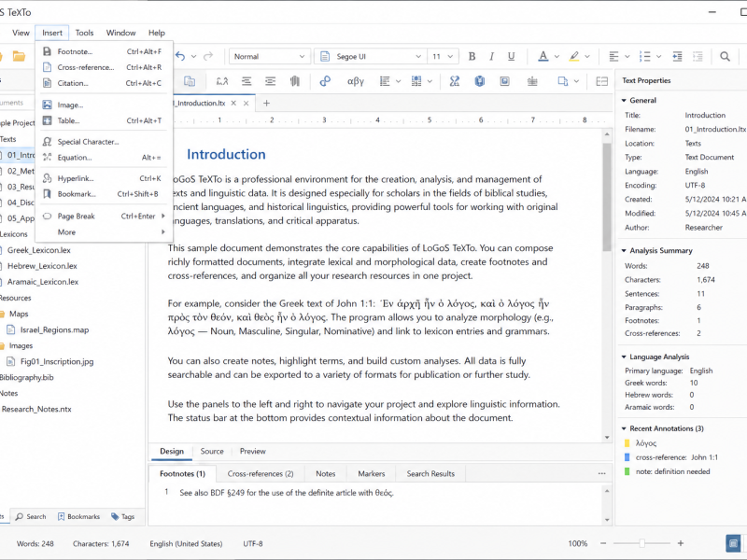Choose Special Character... menu entry

(x=102, y=142)
